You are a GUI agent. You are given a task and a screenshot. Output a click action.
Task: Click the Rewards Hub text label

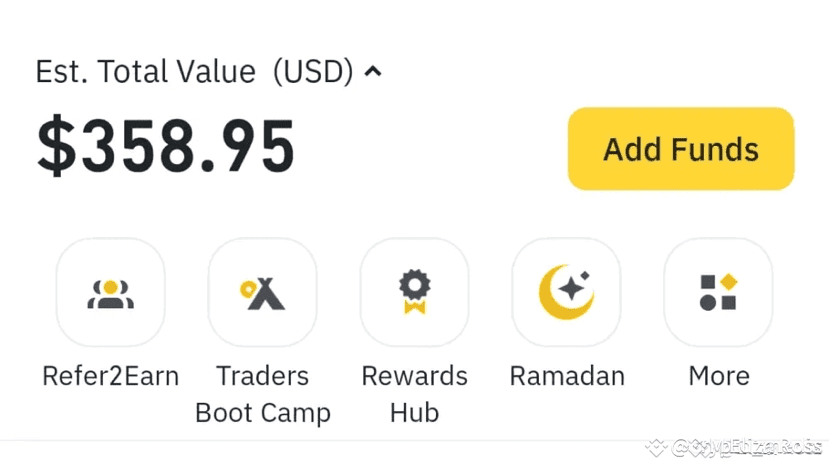414,394
